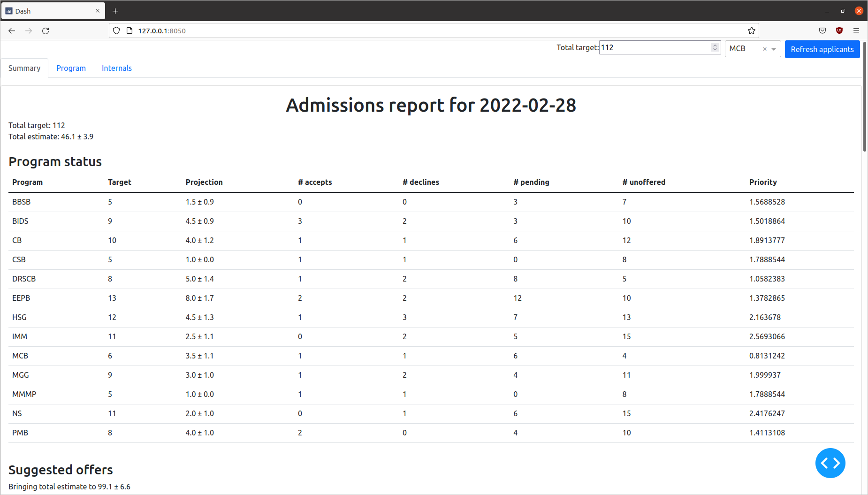This screenshot has width=868, height=495.
Task: Open the tracking protection shield
Action: tap(116, 30)
